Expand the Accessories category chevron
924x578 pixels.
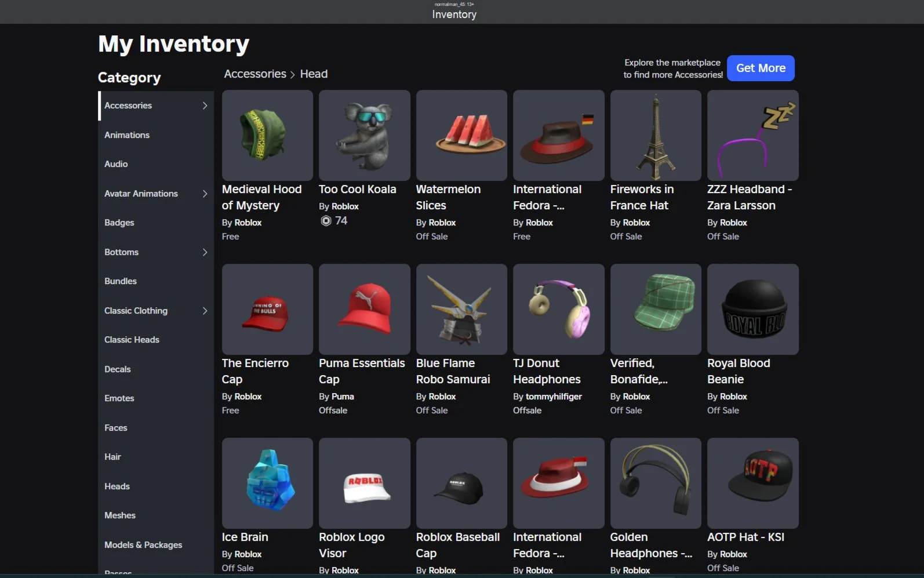point(205,106)
